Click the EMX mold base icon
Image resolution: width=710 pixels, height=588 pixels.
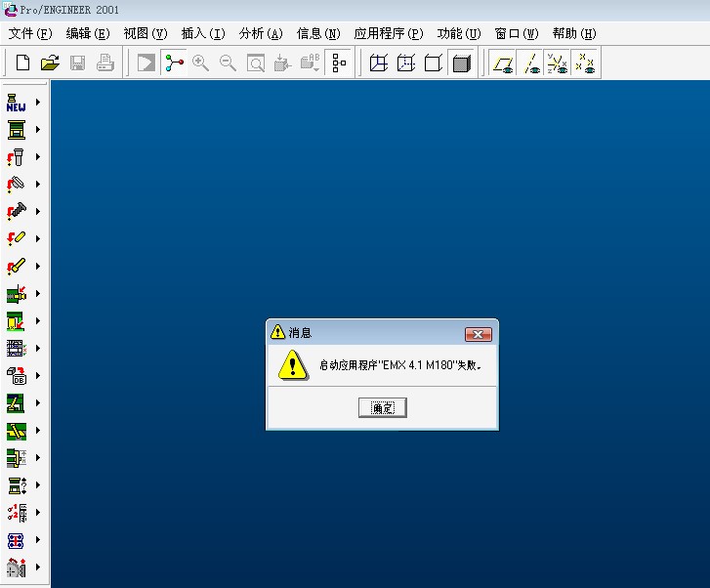pyautogui.click(x=17, y=130)
